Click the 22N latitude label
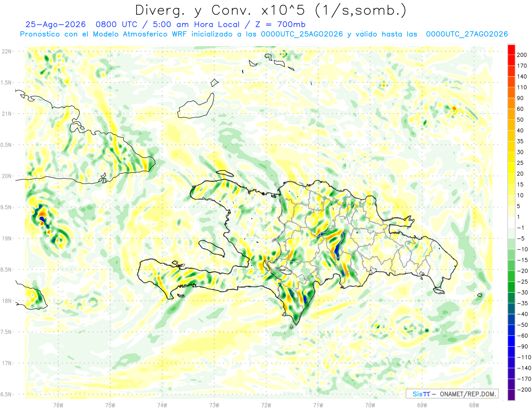 [x=7, y=51]
